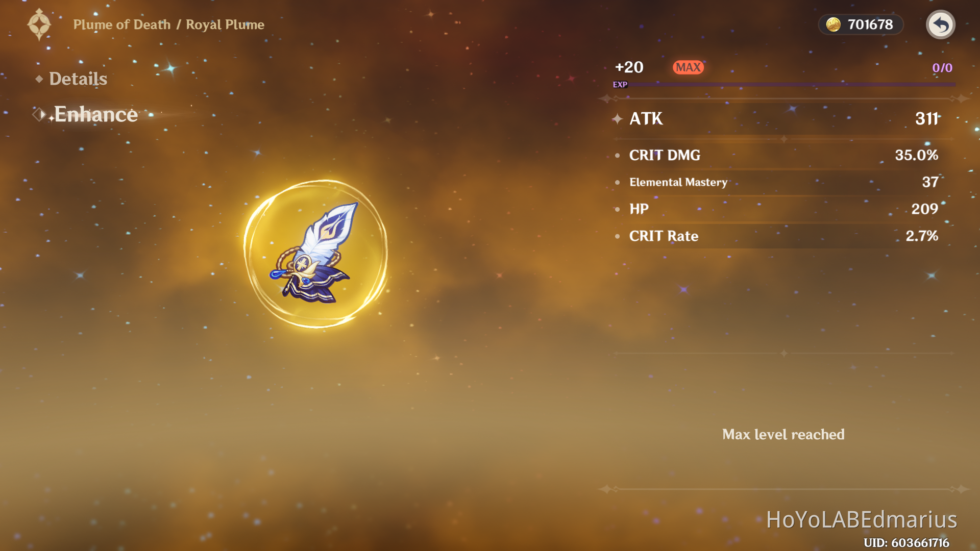980x551 pixels.
Task: Click the 0/0 EXP counter
Action: (x=942, y=68)
